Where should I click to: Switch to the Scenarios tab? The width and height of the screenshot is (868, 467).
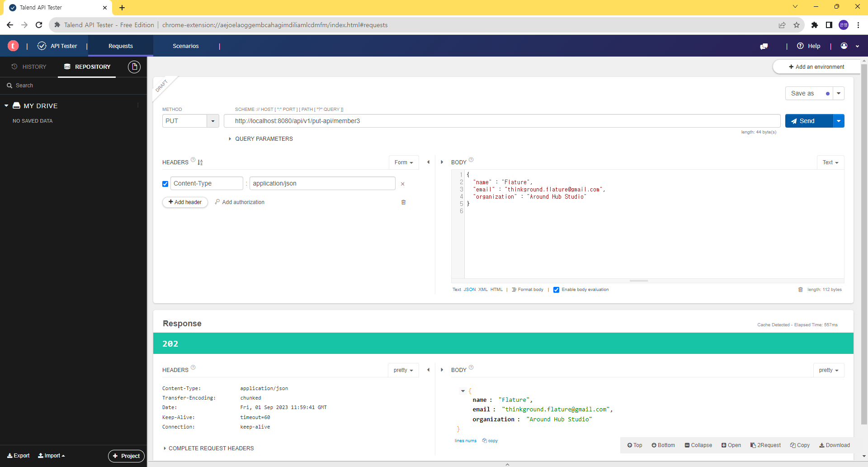186,46
